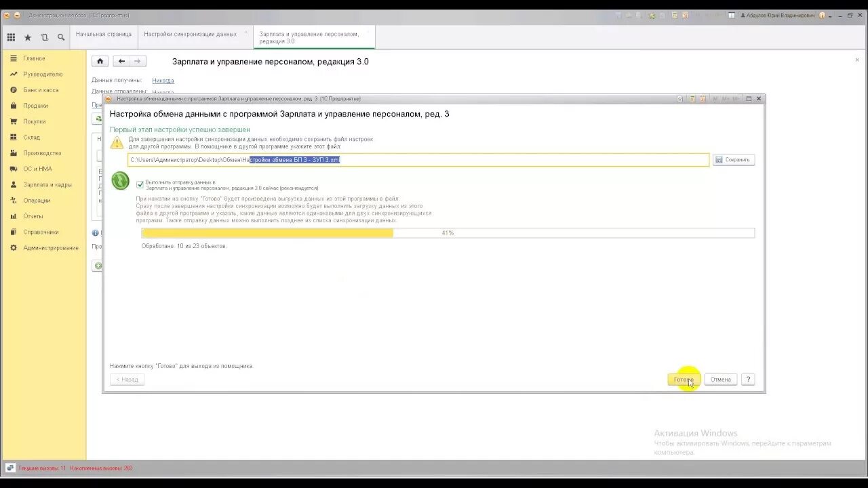The width and height of the screenshot is (868, 488).
Task: Click the yellow warning triangle icon
Action: [117, 142]
